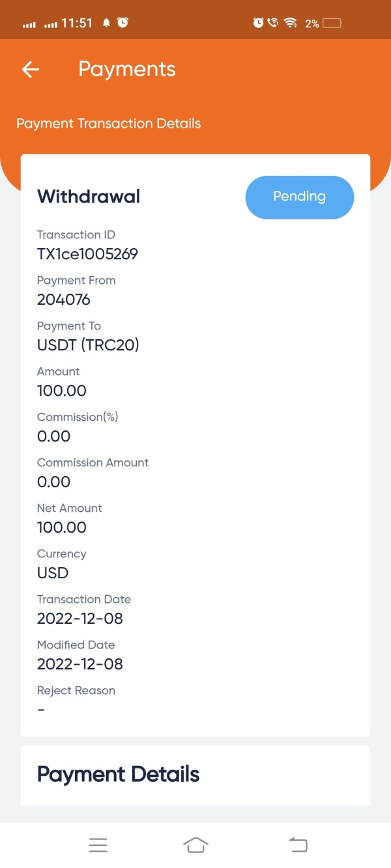This screenshot has height=868, width=391.
Task: Tap the Payment To USDT (TRC20) value
Action: 88,345
